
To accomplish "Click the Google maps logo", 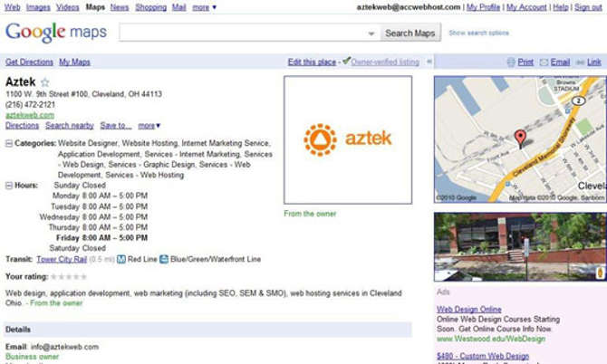I will (56, 32).
